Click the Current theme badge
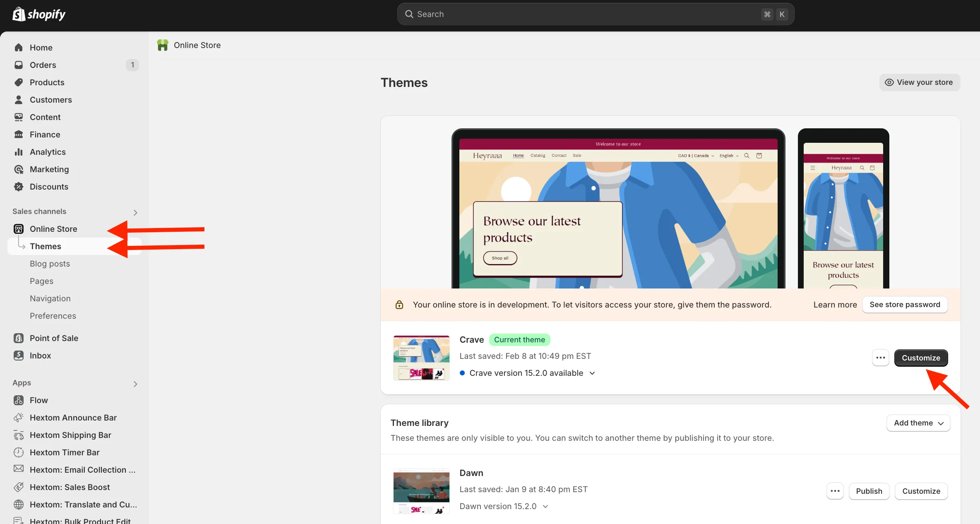The width and height of the screenshot is (980, 524). pos(519,340)
